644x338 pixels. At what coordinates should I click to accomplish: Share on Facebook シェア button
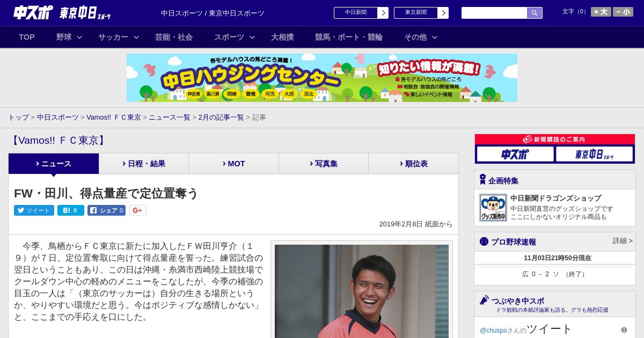pyautogui.click(x=106, y=210)
